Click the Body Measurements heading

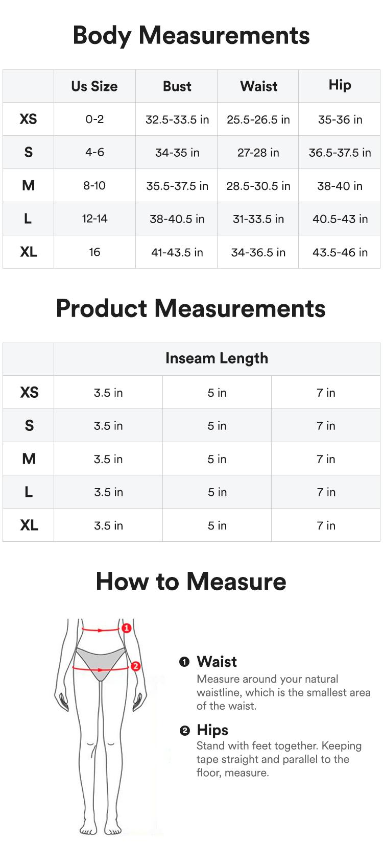[191, 36]
